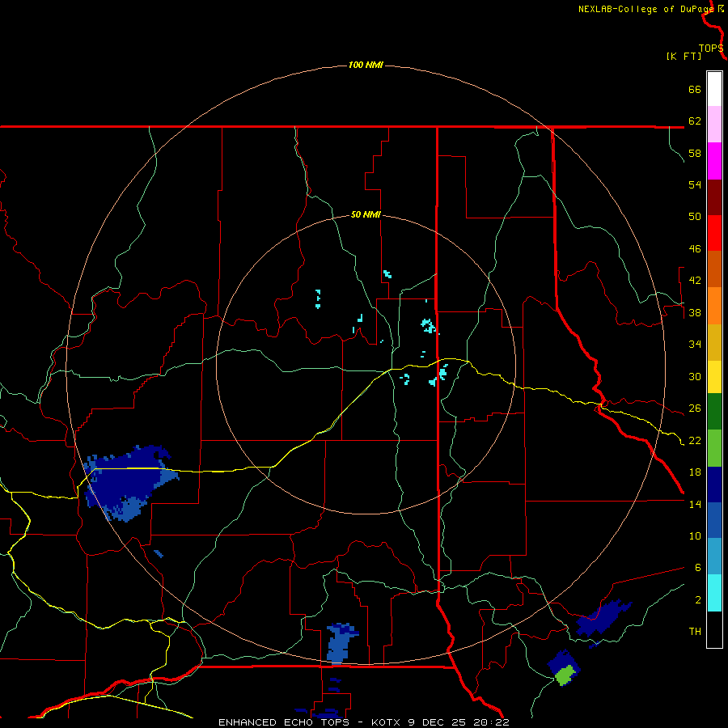This screenshot has height=728, width=728.
Task: Select the bright orange legend swatch
Action: coord(714,306)
